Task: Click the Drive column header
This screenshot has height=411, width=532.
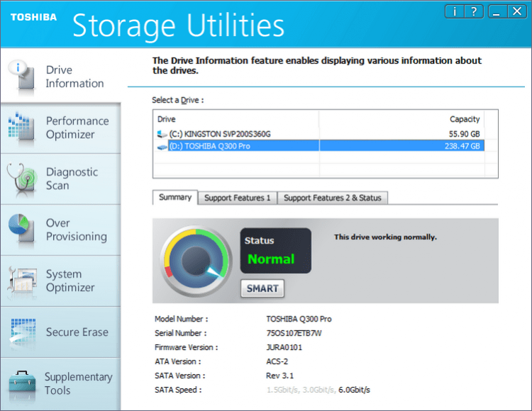Action: [x=167, y=119]
